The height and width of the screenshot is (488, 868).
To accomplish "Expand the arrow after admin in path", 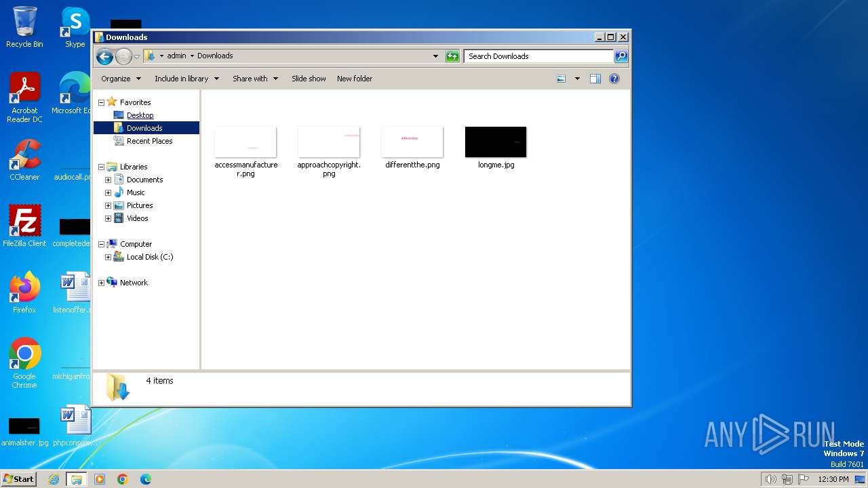I will coord(192,56).
